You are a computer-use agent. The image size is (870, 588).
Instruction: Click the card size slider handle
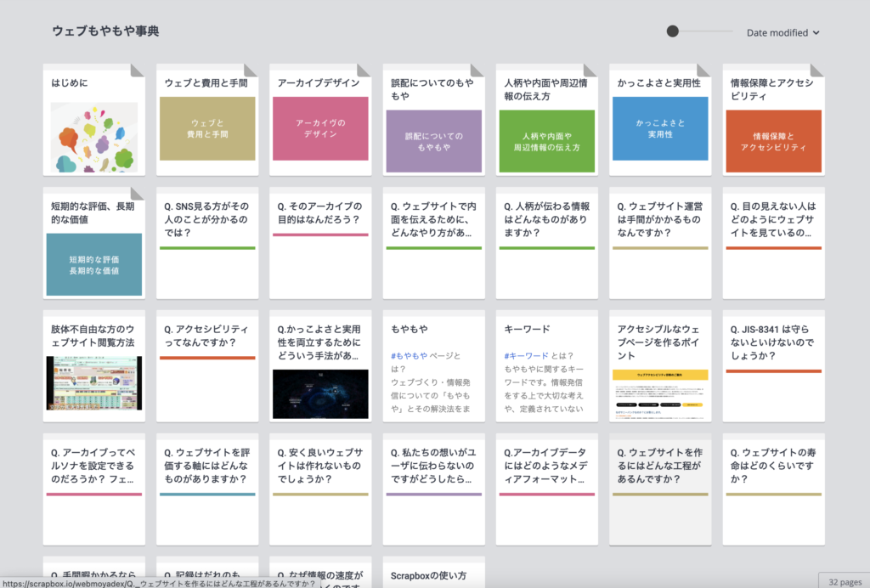pos(673,31)
